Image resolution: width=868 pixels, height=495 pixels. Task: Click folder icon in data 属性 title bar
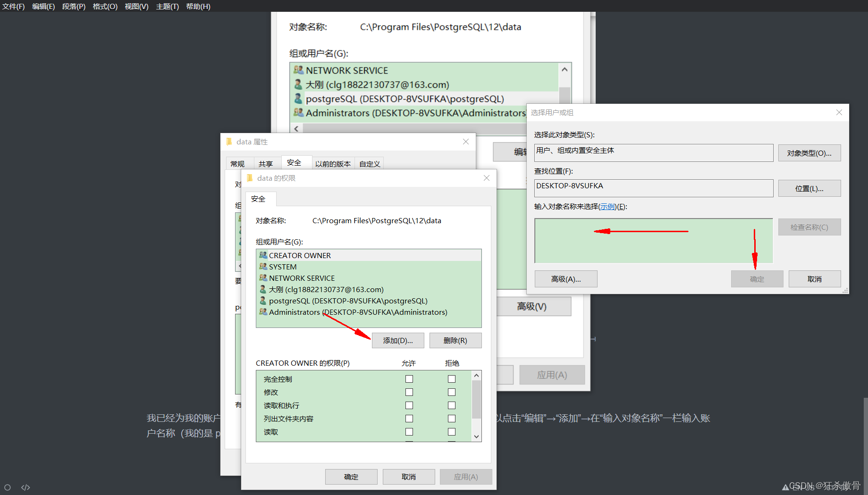click(229, 142)
